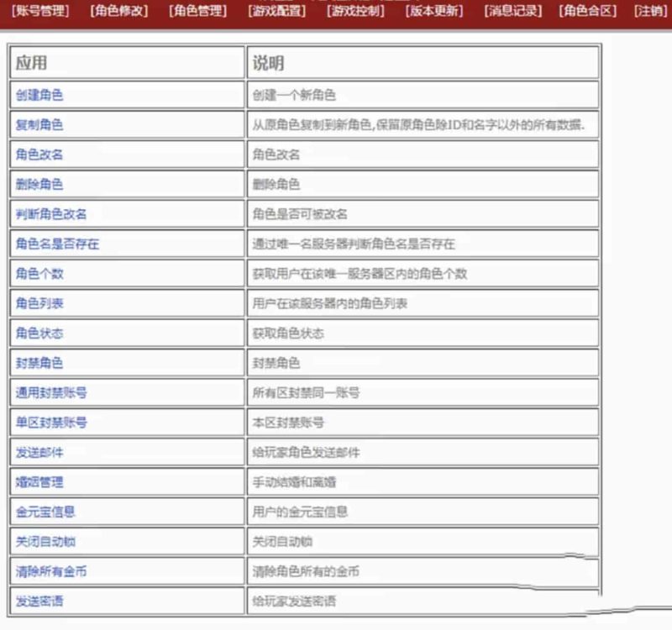Open the 创建角色 link

tap(39, 95)
